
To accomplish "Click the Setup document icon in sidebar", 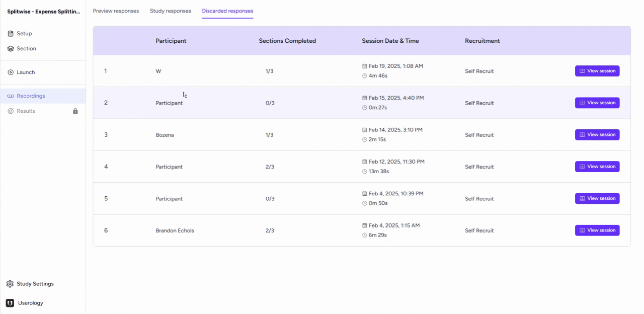I will click(x=11, y=34).
